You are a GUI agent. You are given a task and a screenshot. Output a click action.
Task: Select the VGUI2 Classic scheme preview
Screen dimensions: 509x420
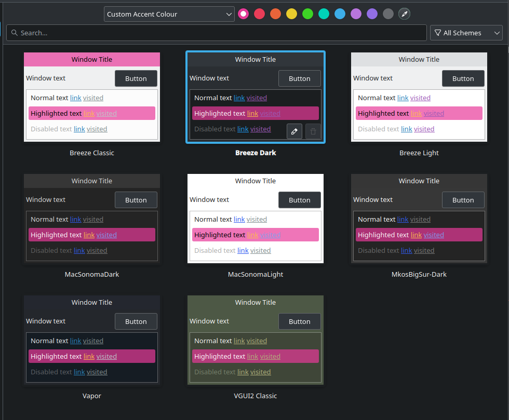click(x=256, y=340)
